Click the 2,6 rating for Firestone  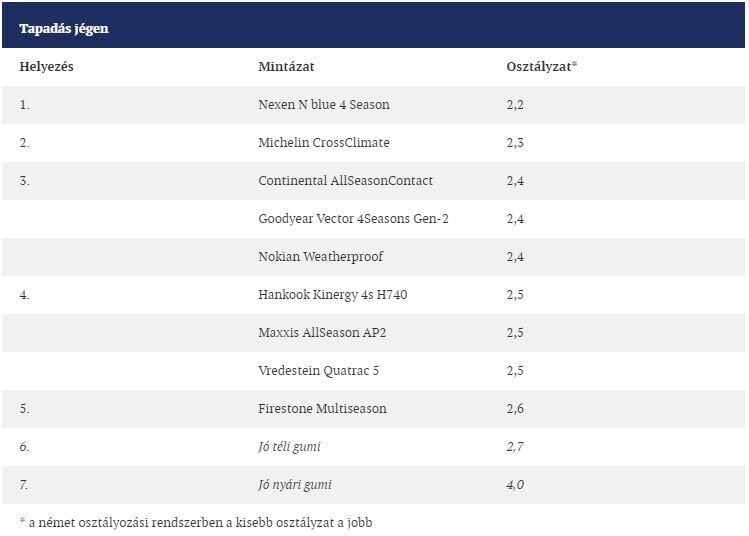(516, 409)
